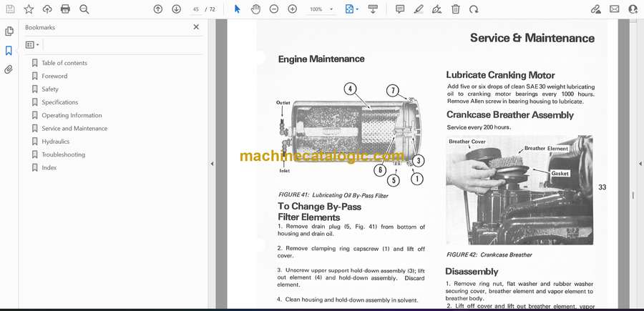Click the 'Crankcase Breather Assembly' heading
This screenshot has height=311, width=644.
pyautogui.click(x=509, y=115)
